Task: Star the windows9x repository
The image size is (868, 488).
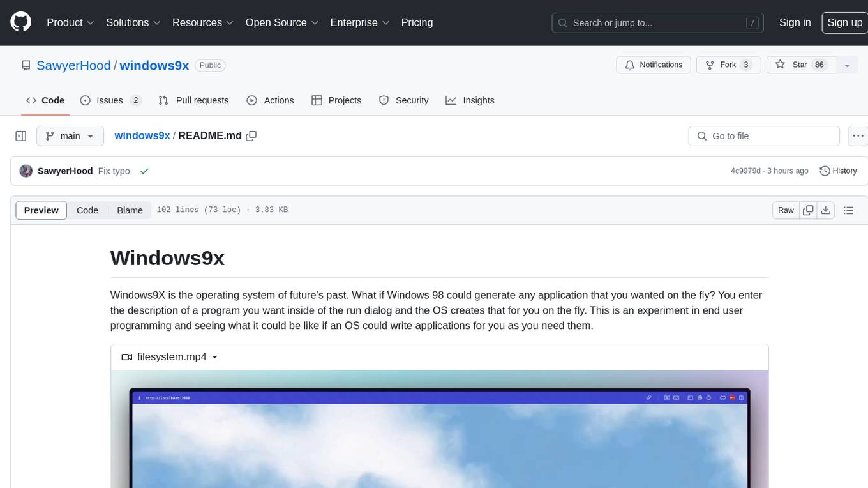Action: pyautogui.click(x=800, y=65)
